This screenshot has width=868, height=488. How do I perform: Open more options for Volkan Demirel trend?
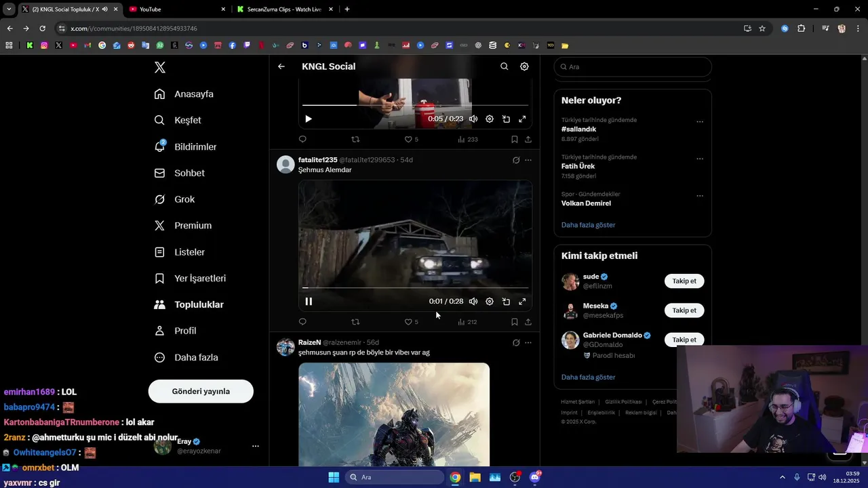[x=700, y=197]
